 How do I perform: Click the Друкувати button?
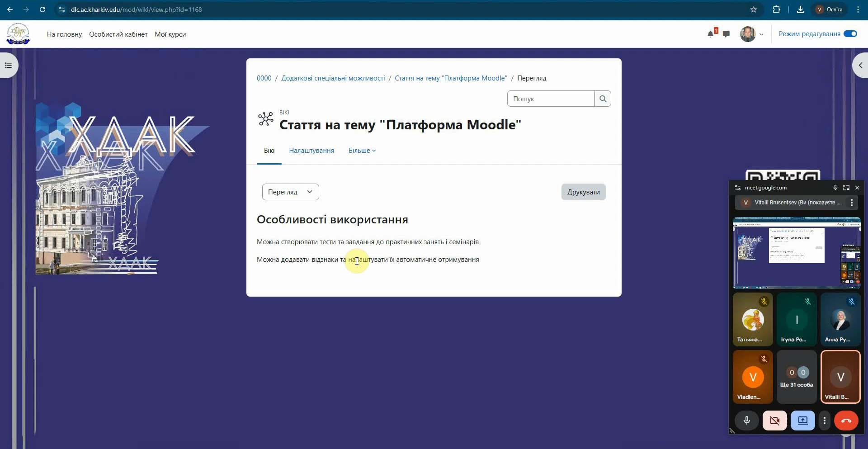[583, 192]
